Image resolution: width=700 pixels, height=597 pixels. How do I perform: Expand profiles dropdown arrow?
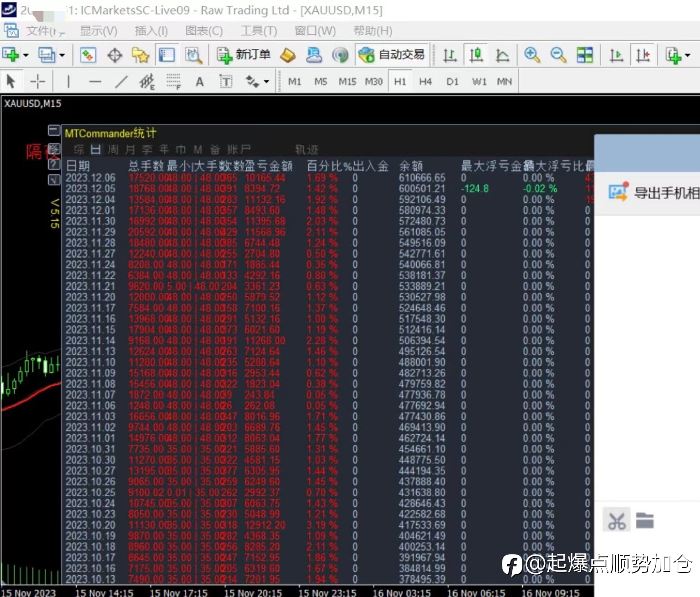(62, 56)
